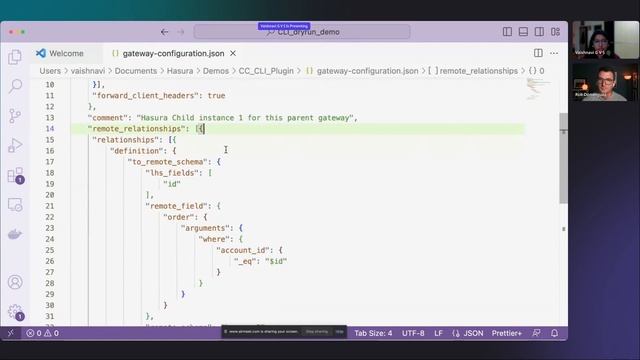Change the Tab Size: 4 setting

pyautogui.click(x=373, y=333)
